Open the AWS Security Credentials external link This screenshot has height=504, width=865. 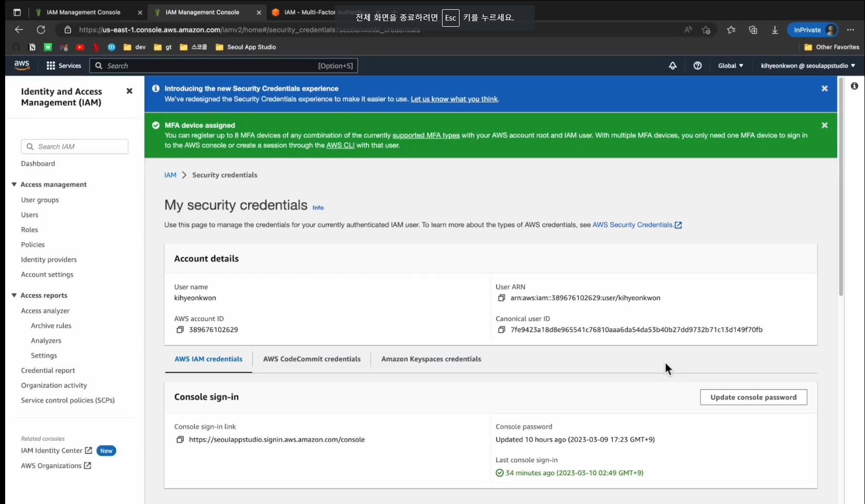pyautogui.click(x=637, y=225)
